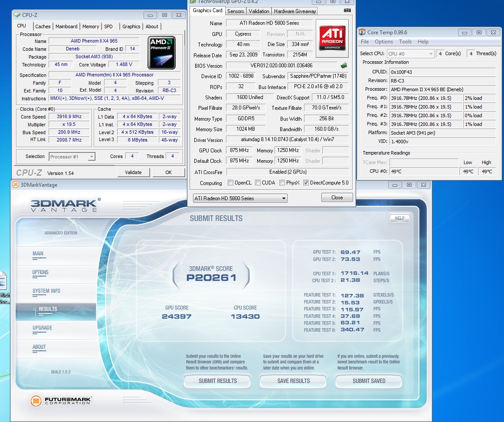
Task: Click the BIOS Version field in GPU-Z
Action: (x=281, y=66)
